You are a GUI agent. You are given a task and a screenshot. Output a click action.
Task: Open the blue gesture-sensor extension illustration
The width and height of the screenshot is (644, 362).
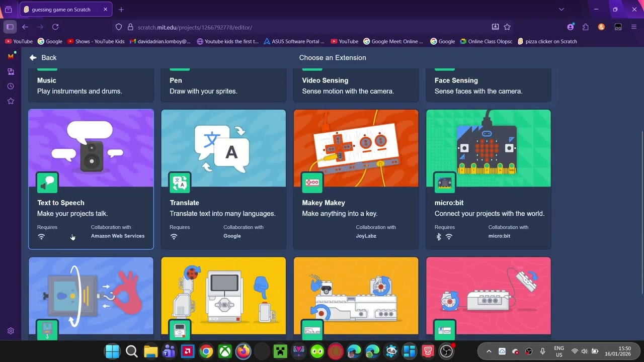click(x=91, y=296)
